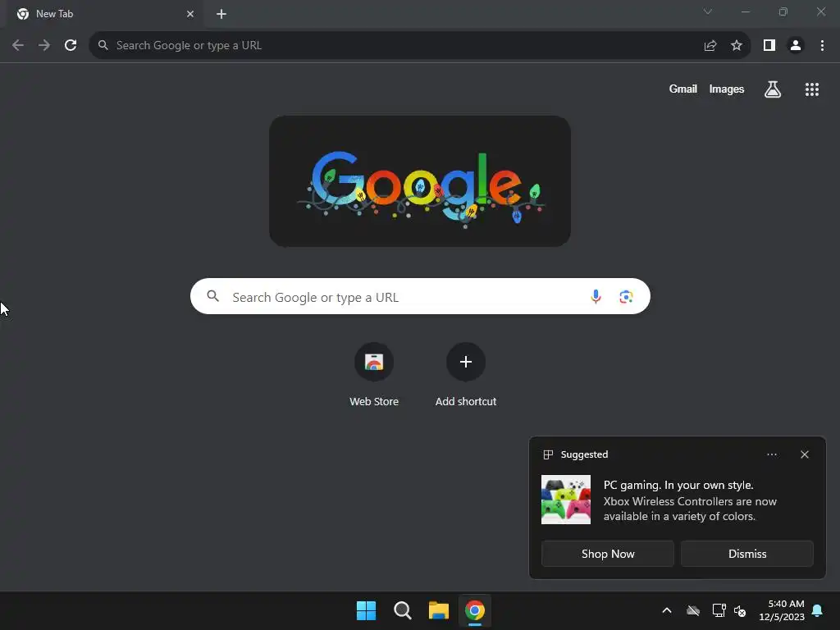Click the share page icon in address bar

tap(710, 46)
